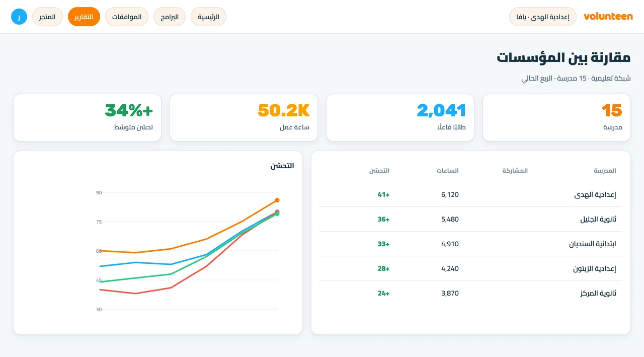Open the إعدادية الهدى · يافا school selector
This screenshot has height=357, width=644.
tap(543, 17)
